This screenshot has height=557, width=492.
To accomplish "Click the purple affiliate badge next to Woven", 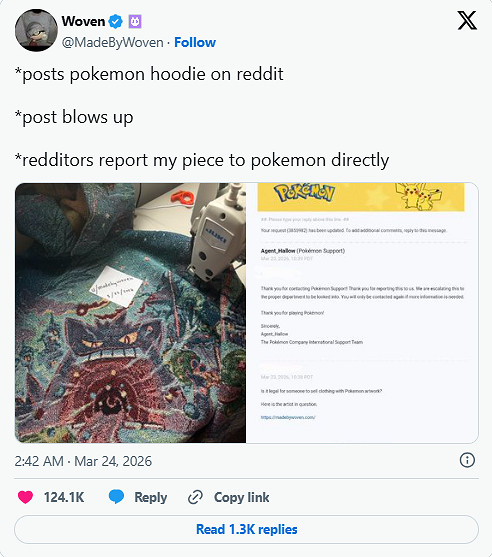I will tap(135, 22).
